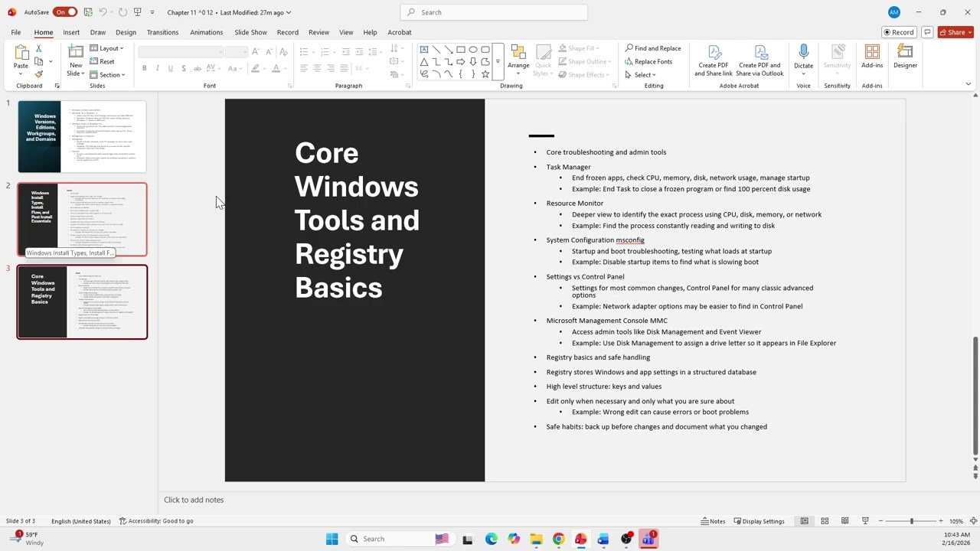
Task: Select slide 1 thumbnail Windows Versions
Action: [x=82, y=137]
